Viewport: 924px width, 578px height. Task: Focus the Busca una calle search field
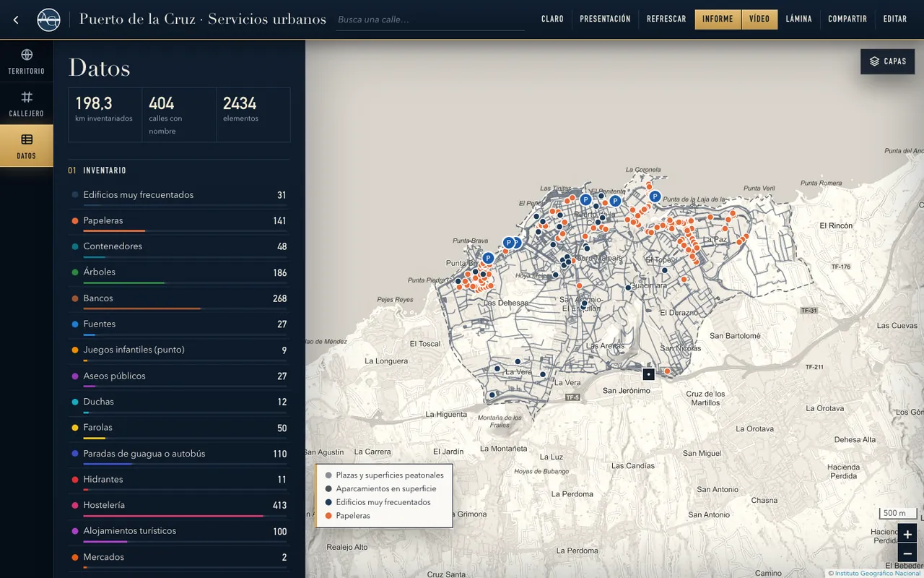pos(431,20)
